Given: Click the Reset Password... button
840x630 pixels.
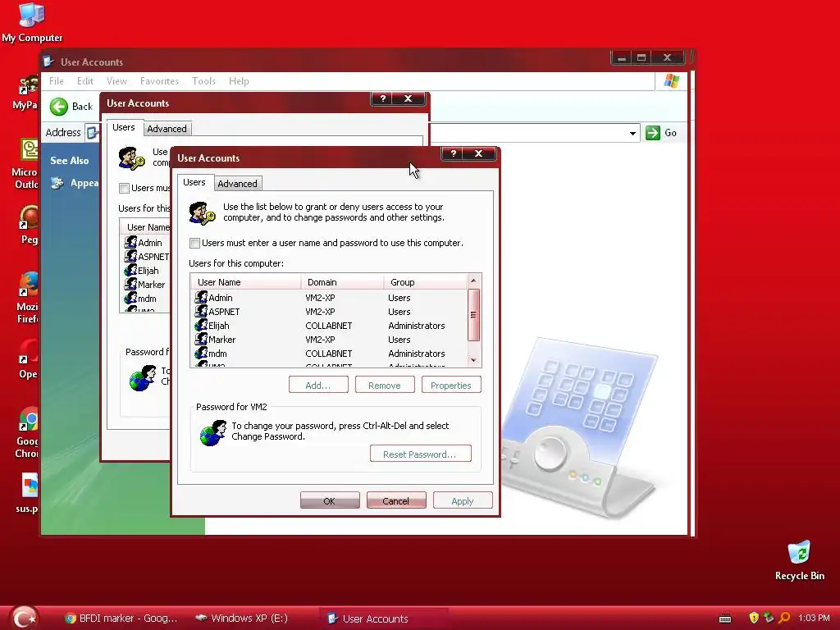Looking at the screenshot, I should point(421,454).
